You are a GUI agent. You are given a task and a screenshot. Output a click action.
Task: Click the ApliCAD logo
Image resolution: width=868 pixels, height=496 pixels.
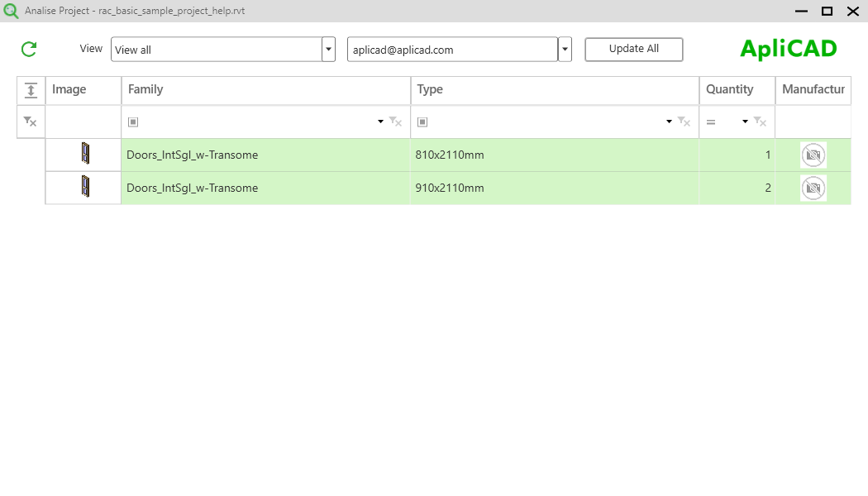pos(788,48)
